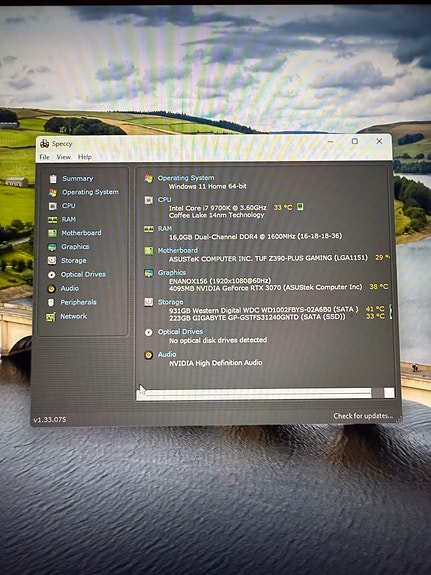Image resolution: width=431 pixels, height=575 pixels.
Task: Click the RAM stick icon in sidebar
Action: (x=52, y=220)
